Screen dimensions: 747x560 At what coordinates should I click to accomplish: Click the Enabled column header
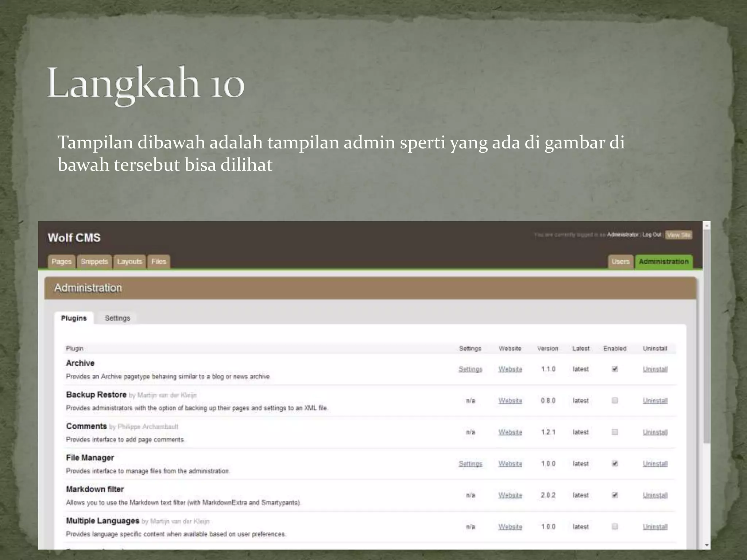click(615, 349)
